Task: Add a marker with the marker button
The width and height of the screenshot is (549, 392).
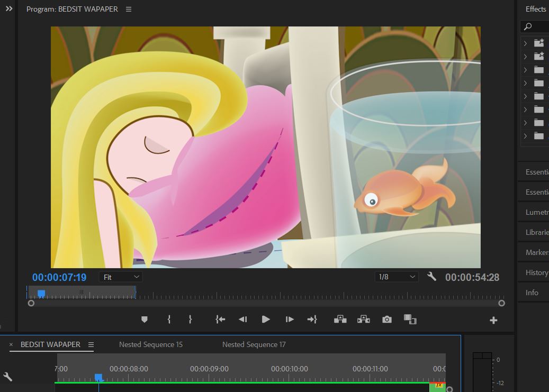Action: click(144, 319)
